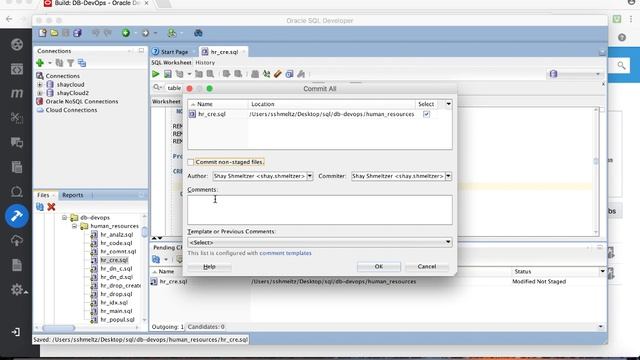Expand the shayCloud2 connection node
Viewport: 640px width, 360px height.
(x=40, y=93)
